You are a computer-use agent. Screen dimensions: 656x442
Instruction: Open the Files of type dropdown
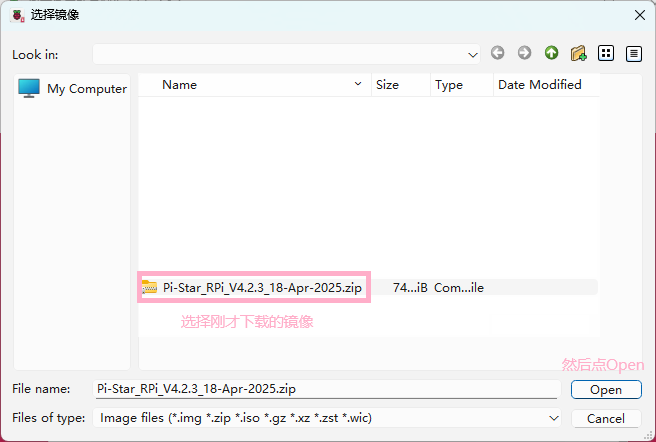(554, 417)
